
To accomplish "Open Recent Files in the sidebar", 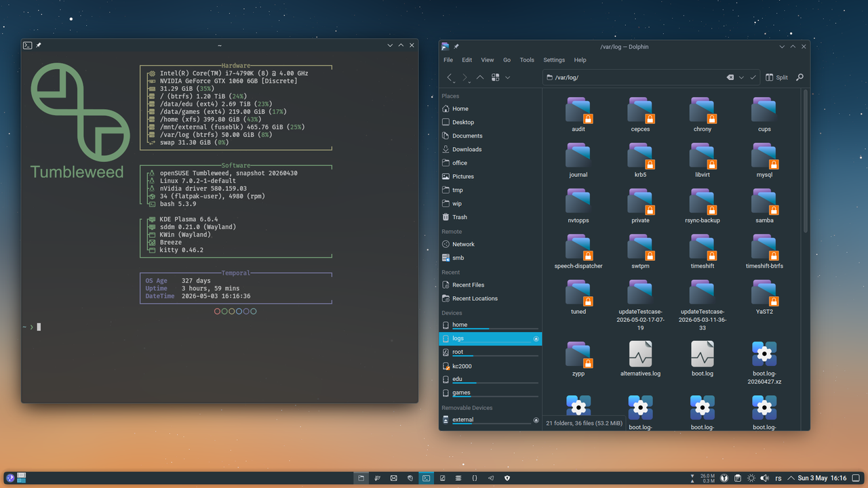I will 490,285.
